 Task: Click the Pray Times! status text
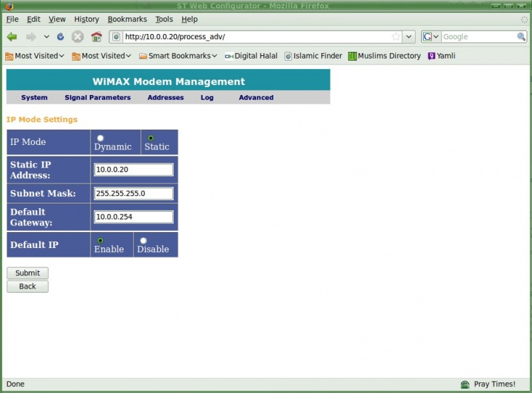[495, 384]
